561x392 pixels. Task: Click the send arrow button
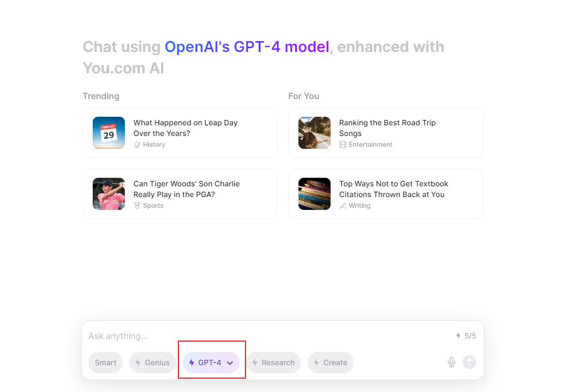click(469, 363)
